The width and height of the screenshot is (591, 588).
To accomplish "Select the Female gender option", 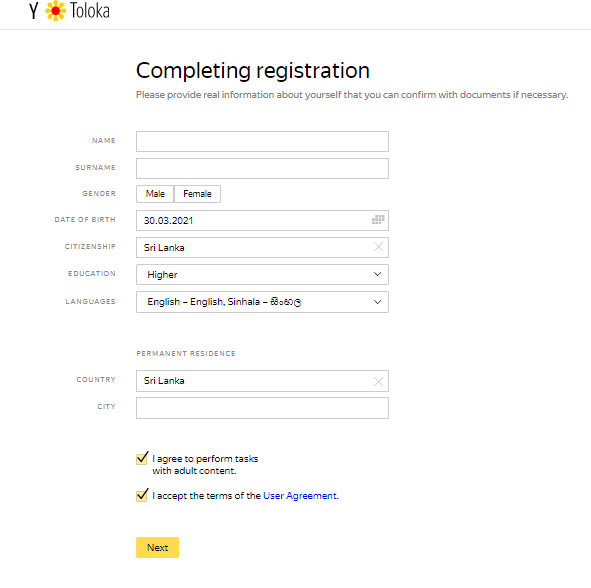I will 197,194.
